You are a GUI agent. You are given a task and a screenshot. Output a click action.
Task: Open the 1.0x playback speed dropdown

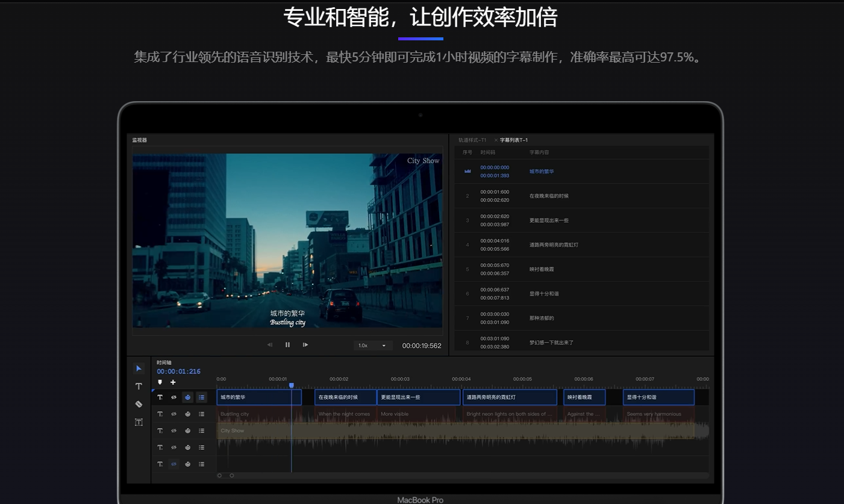pos(373,345)
